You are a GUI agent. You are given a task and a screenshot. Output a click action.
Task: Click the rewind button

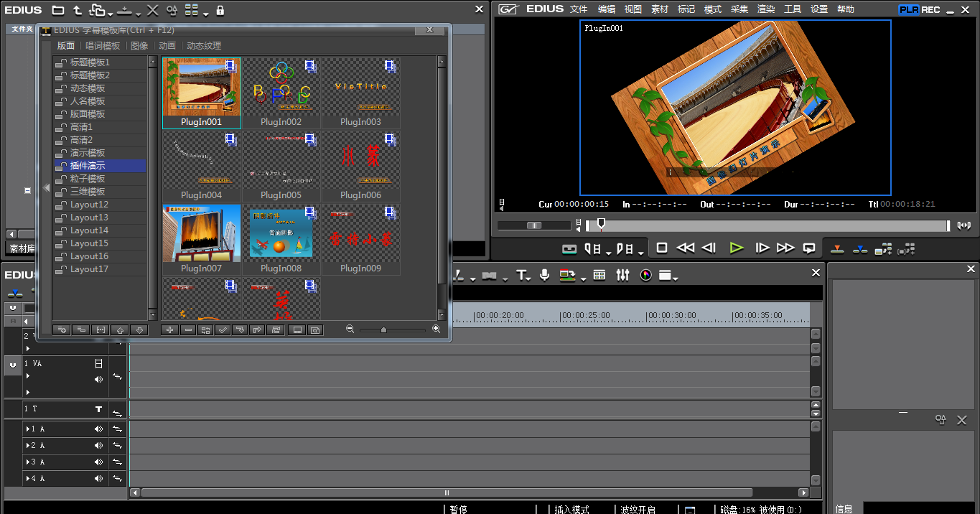coord(686,248)
